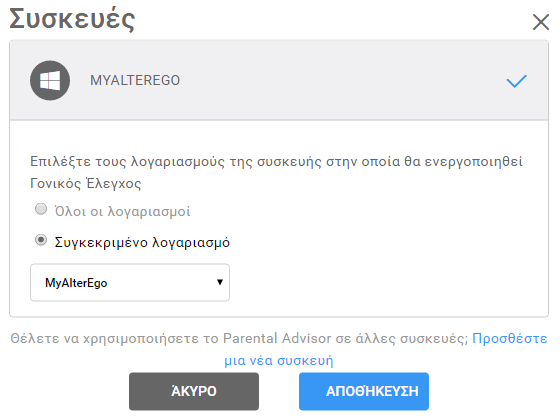This screenshot has width=560, height=420.
Task: Click the 'Συγκεκριμένο λογαριασμό' label text
Action: tap(142, 242)
